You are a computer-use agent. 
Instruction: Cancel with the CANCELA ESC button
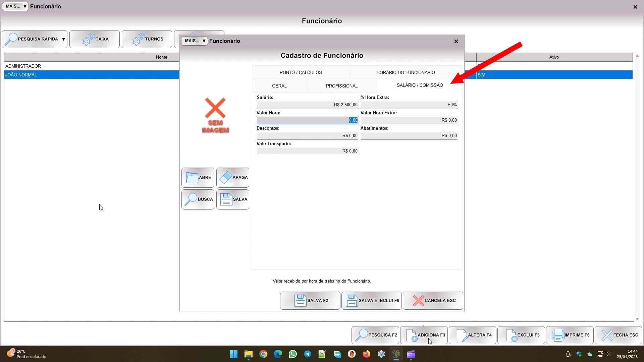click(433, 301)
